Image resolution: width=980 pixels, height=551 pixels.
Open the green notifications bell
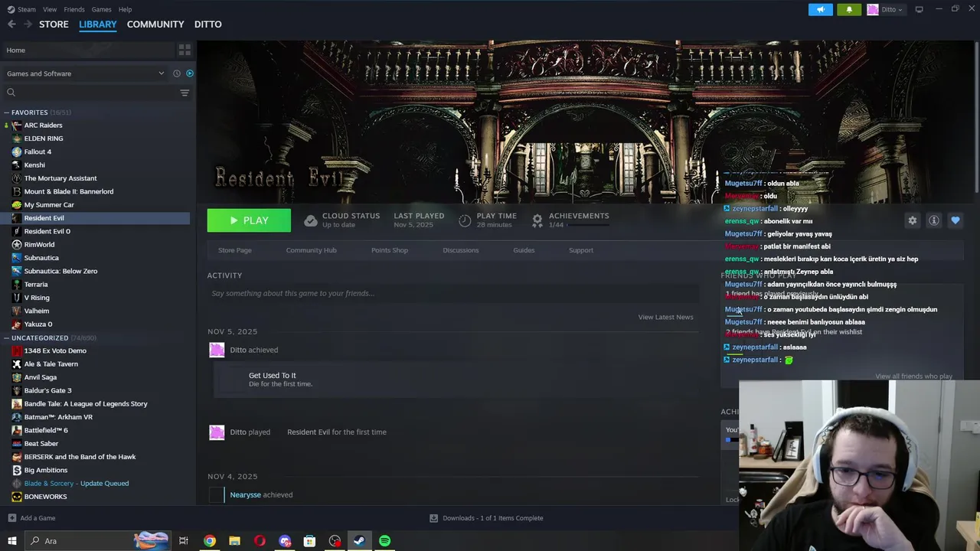pos(849,9)
